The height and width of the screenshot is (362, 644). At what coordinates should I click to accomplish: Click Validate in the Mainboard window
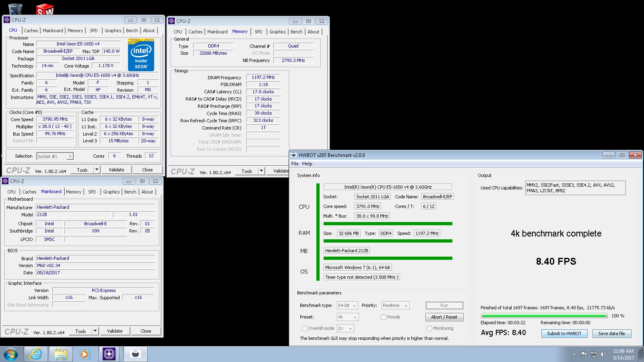(x=115, y=331)
